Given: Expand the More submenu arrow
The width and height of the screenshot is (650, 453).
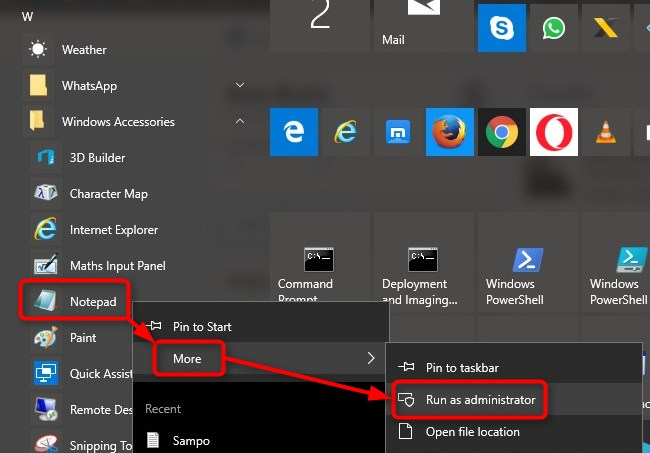Looking at the screenshot, I should click(x=371, y=358).
